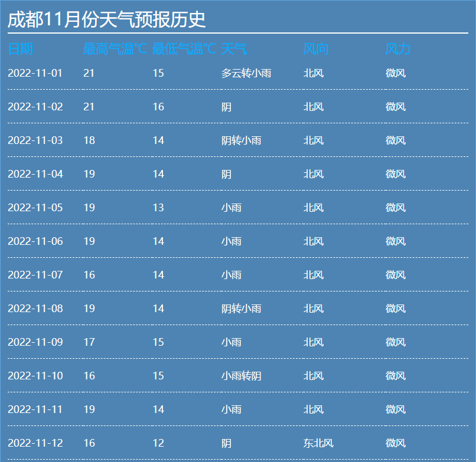The height and width of the screenshot is (462, 476).
Task: Click 微风 wind force on 2022-11-12
Action: pyautogui.click(x=396, y=444)
